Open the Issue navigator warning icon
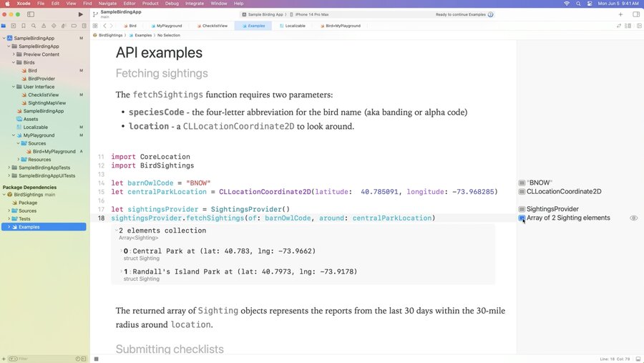 (44, 26)
